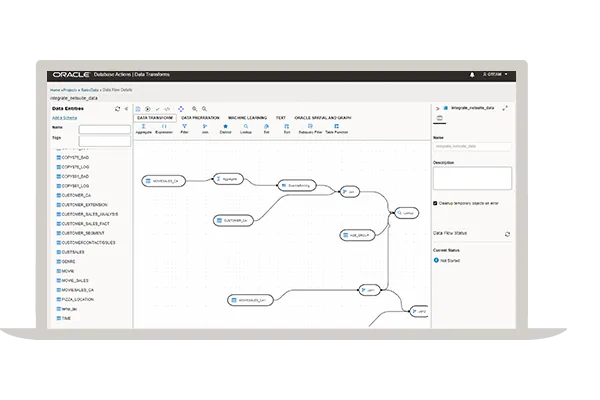This screenshot has width=600, height=400.
Task: Click the Name filter input field
Action: point(104,129)
